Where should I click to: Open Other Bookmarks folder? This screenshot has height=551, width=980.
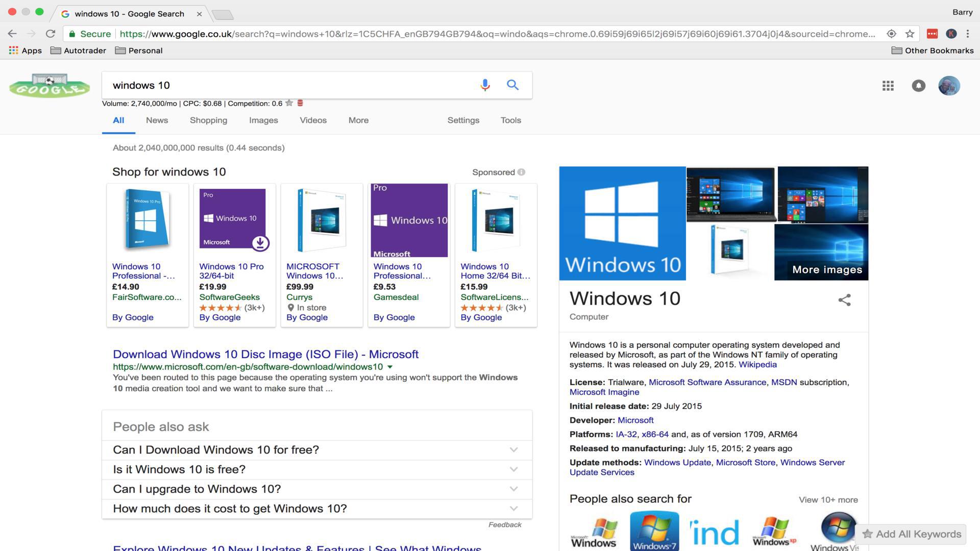click(x=933, y=51)
